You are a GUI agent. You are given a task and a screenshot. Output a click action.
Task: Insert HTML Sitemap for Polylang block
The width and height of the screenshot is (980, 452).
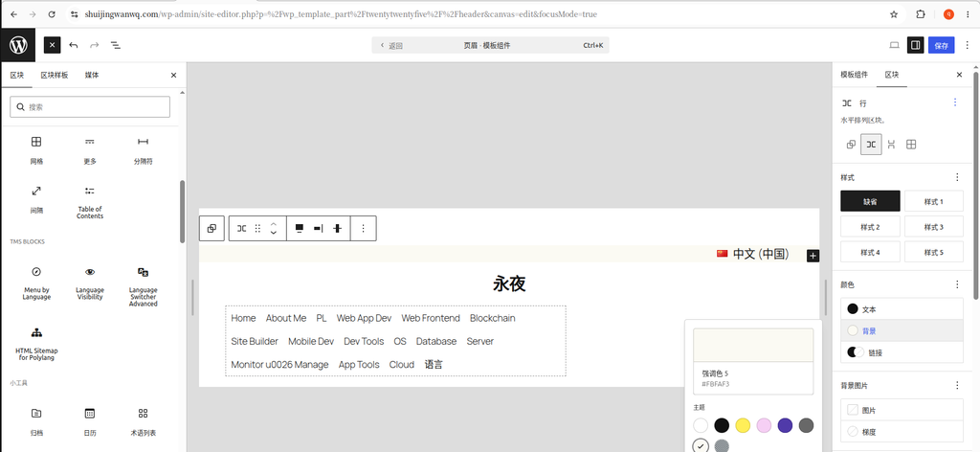click(x=36, y=343)
